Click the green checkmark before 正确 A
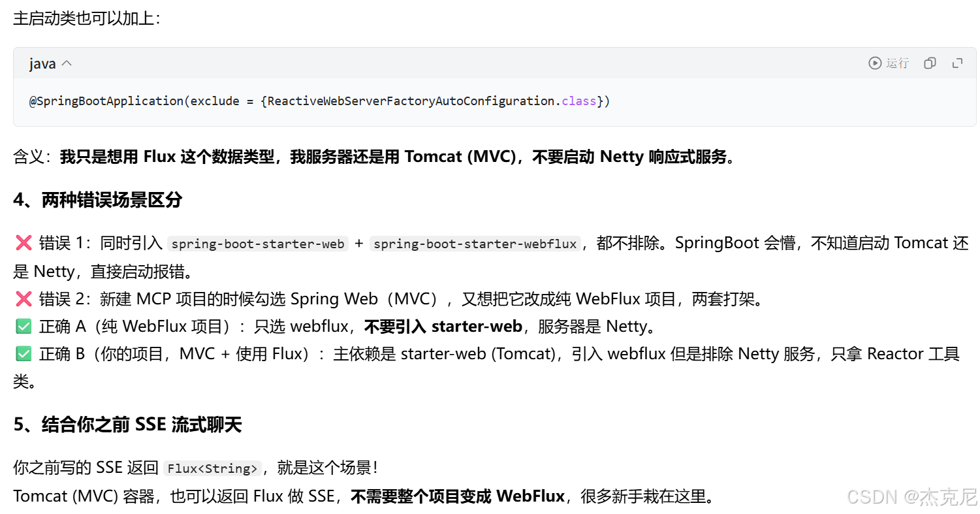Screen dimensions: 980x514 tap(24, 327)
